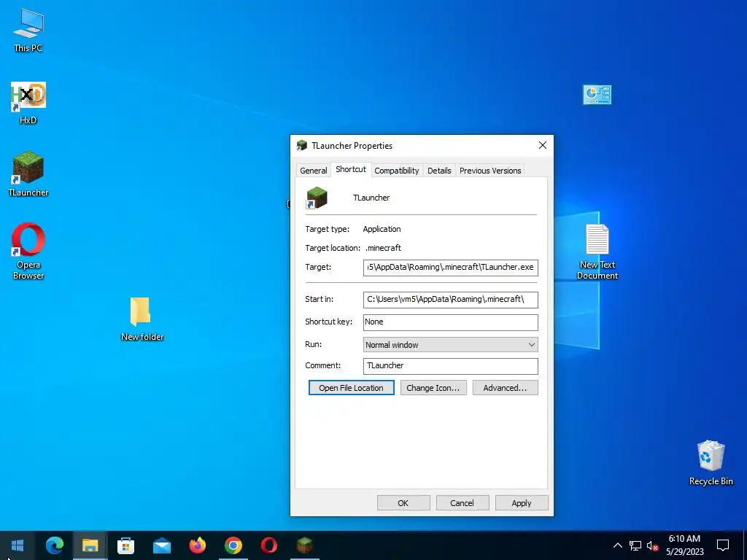
Task: Select the Control Panel desktop icon
Action: 597,95
